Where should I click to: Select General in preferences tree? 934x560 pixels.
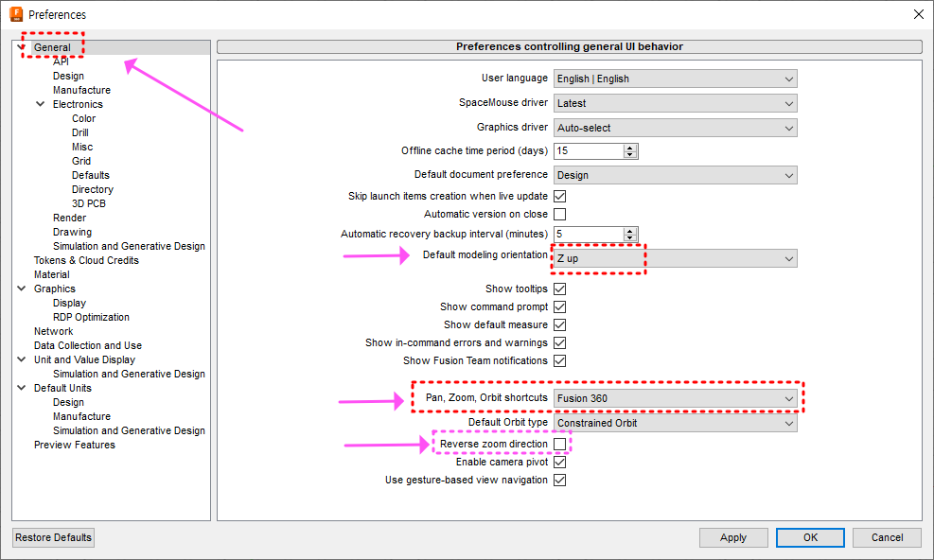52,47
